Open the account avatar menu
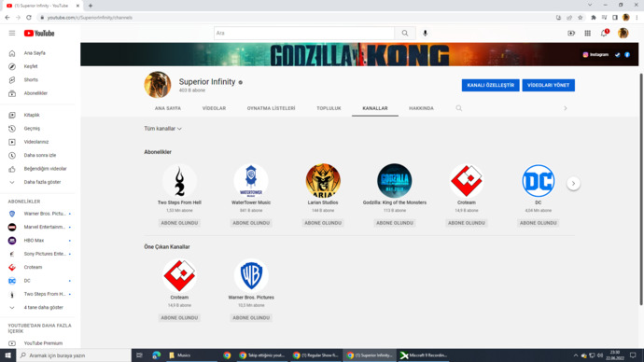 tap(623, 34)
